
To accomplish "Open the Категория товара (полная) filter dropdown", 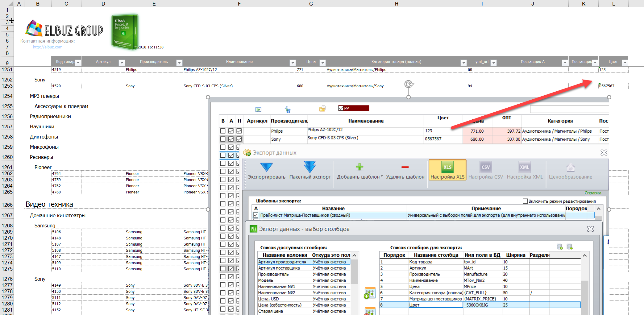I will [463, 63].
